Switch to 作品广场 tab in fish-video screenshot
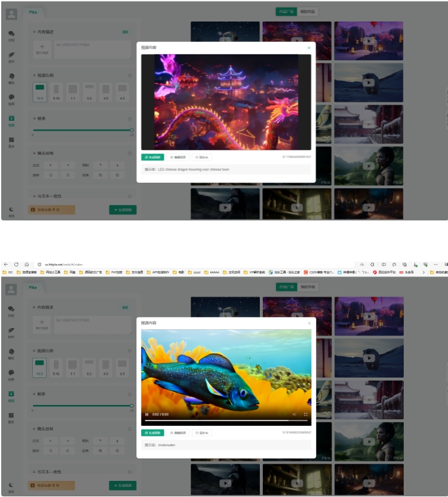This screenshot has height=497, width=448. (x=286, y=287)
